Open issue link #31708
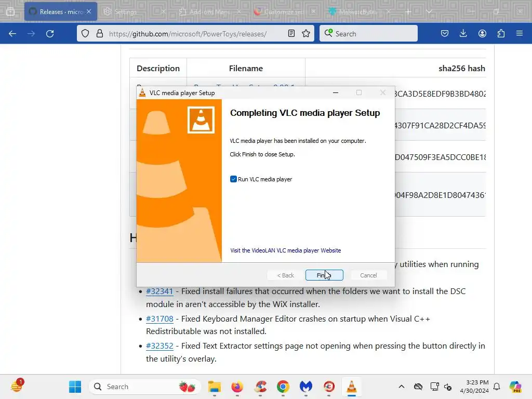The height and width of the screenshot is (399, 532). coord(159,318)
